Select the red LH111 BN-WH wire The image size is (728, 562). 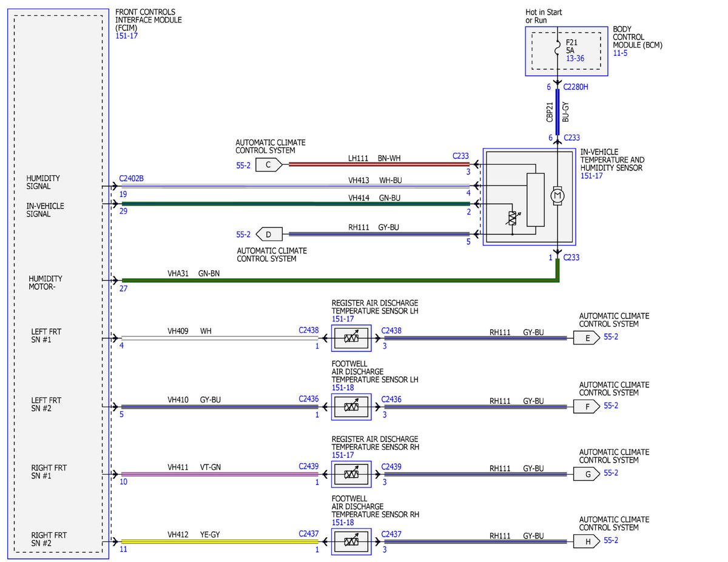click(x=379, y=164)
